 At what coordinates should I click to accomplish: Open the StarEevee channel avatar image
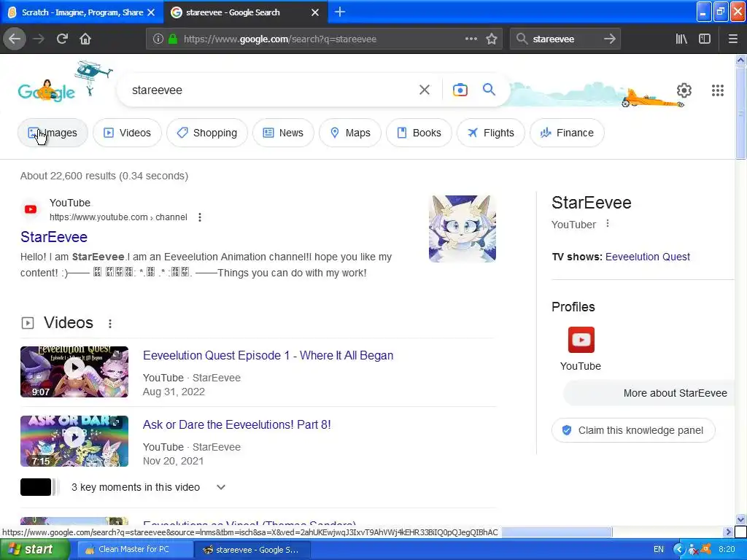pyautogui.click(x=462, y=228)
